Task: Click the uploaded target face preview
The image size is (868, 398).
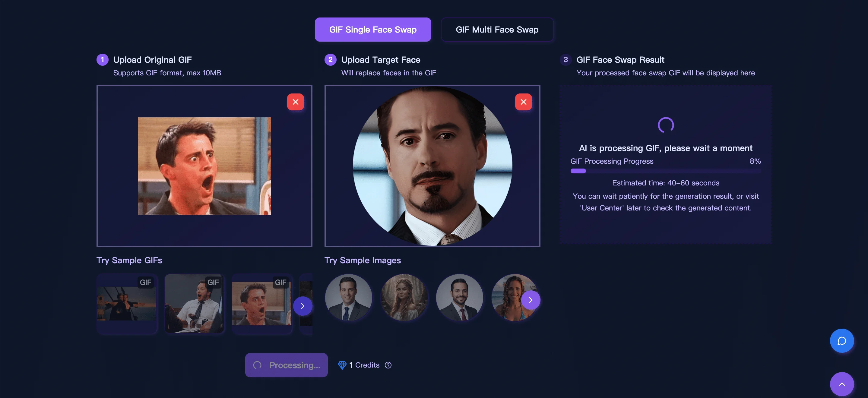Action: click(432, 166)
